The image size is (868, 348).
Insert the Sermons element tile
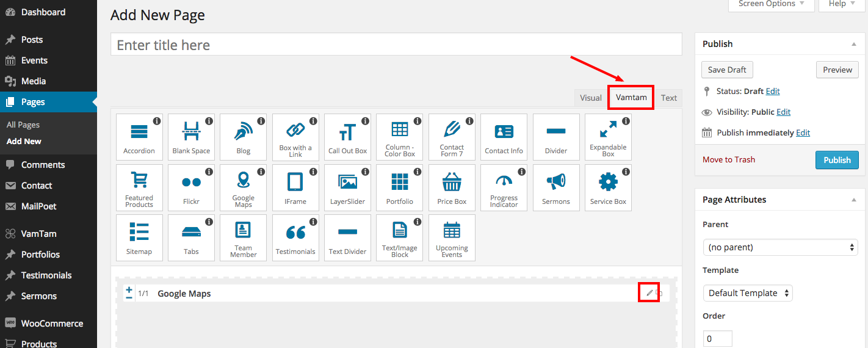point(556,187)
